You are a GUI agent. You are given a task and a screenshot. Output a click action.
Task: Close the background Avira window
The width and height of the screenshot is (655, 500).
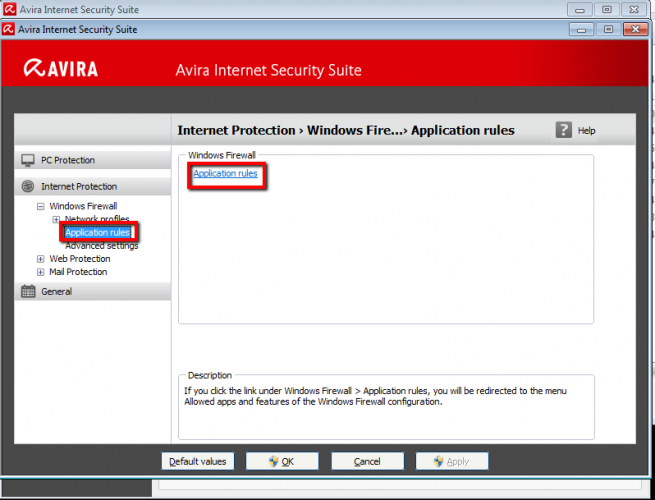[634, 9]
